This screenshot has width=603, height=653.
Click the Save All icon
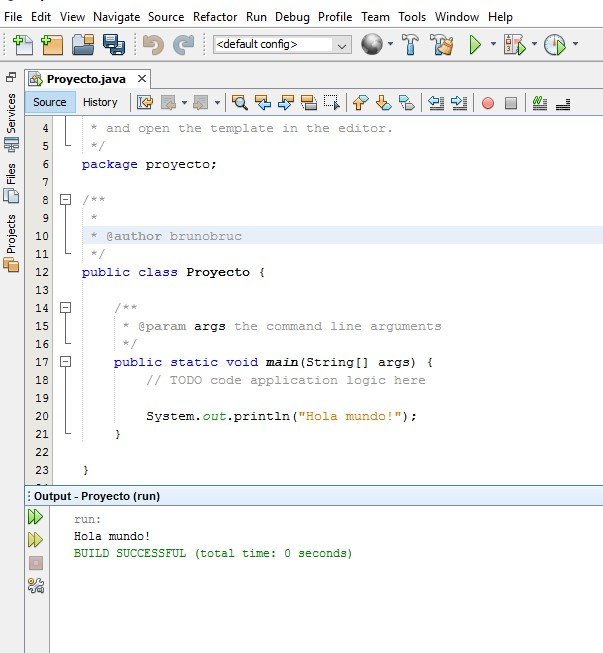[x=113, y=45]
